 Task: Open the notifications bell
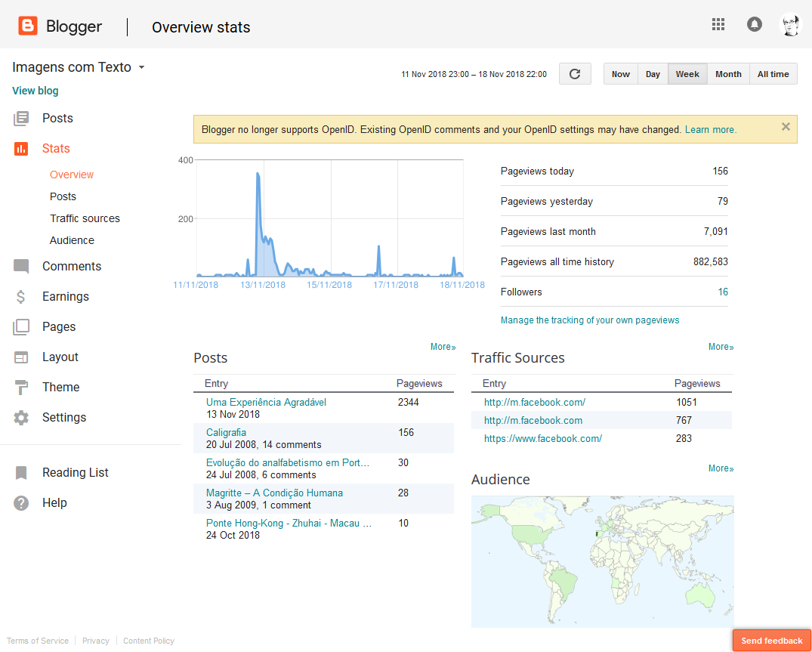tap(754, 24)
